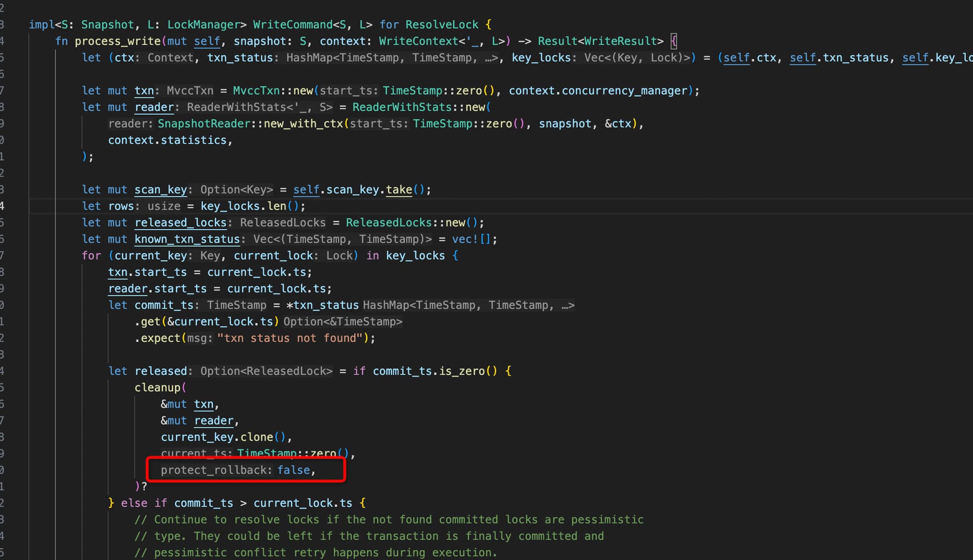Click the 'for' keyword of the key_locks loop
Image resolution: width=973 pixels, height=560 pixels.
(91, 255)
